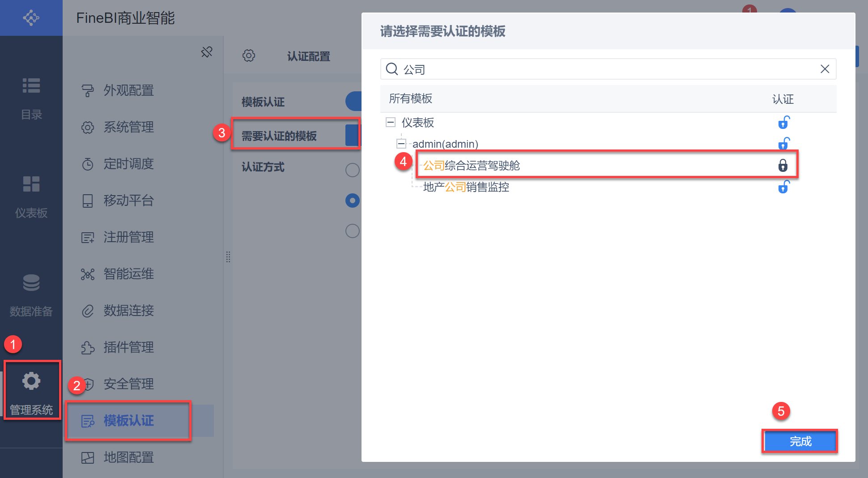Focus the template search field containing 公司
868x478 pixels.
608,69
